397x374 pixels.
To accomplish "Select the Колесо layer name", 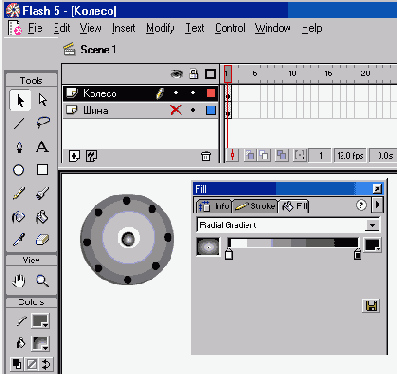I will click(x=100, y=93).
